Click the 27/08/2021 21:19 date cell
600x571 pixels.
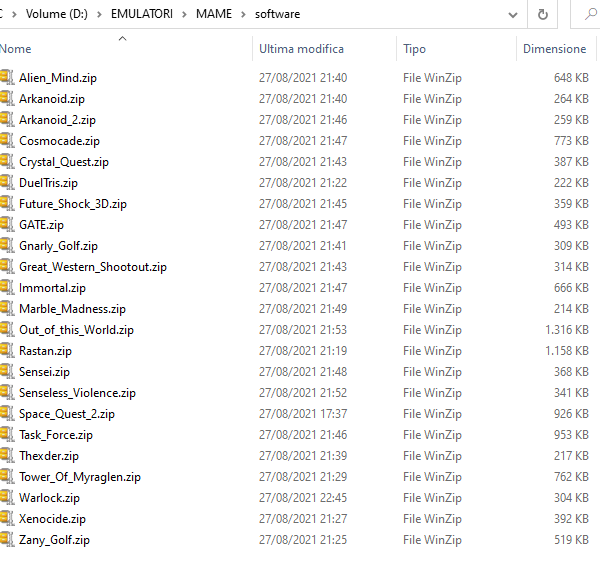point(303,351)
